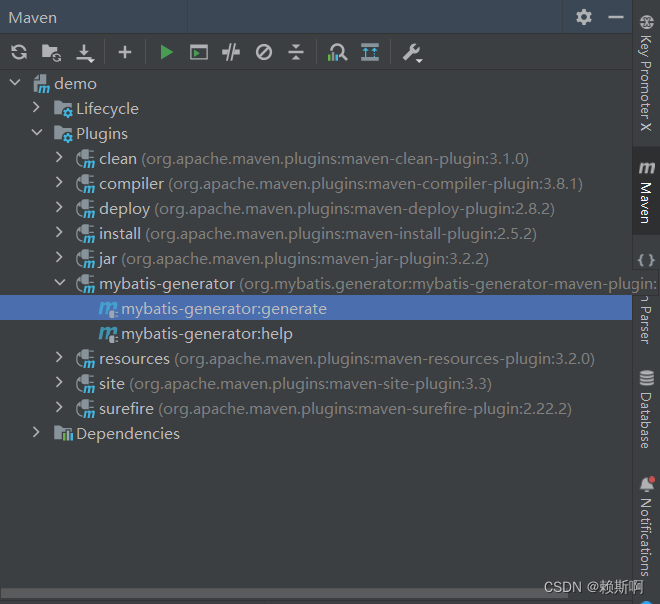Select the site plugin entry

pos(316,384)
